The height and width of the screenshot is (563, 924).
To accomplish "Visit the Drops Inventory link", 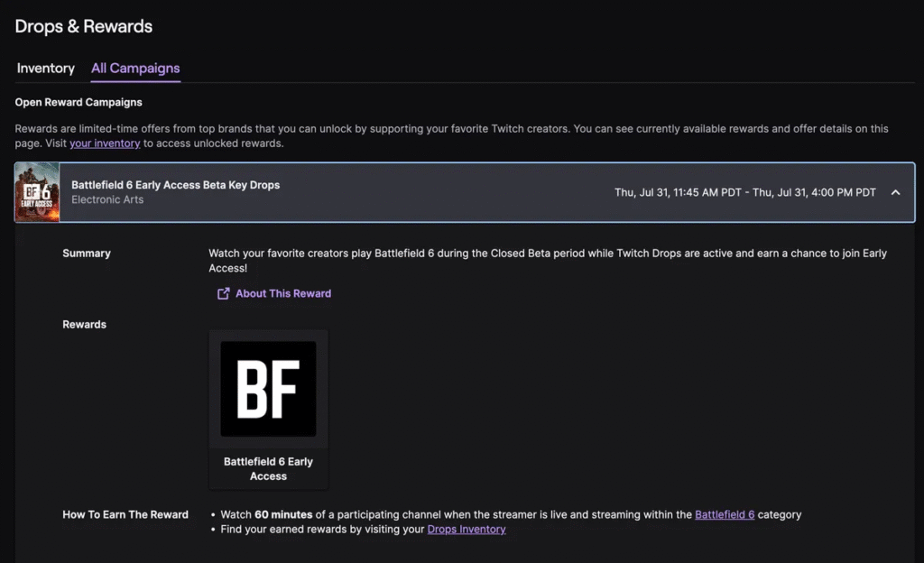I will (467, 530).
